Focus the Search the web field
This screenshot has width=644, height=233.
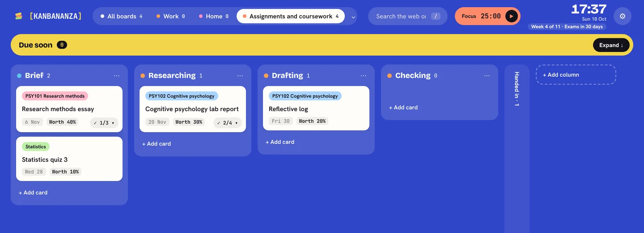(408, 16)
